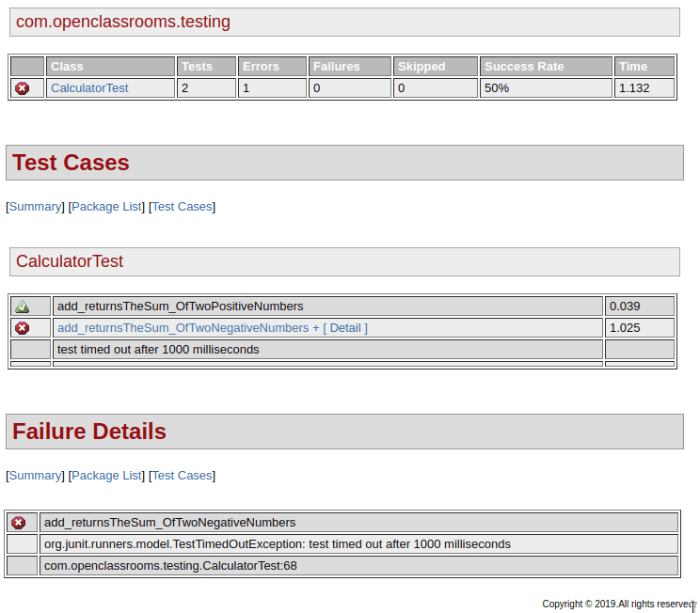
Task: Click the CalculatorTest:68 stack trace line
Action: point(170,566)
